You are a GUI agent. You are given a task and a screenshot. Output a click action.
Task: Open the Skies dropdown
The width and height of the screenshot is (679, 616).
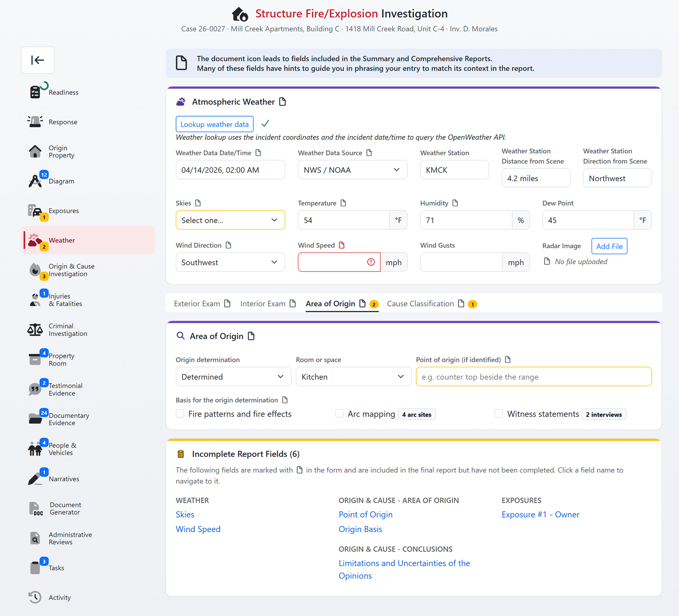[x=230, y=220]
